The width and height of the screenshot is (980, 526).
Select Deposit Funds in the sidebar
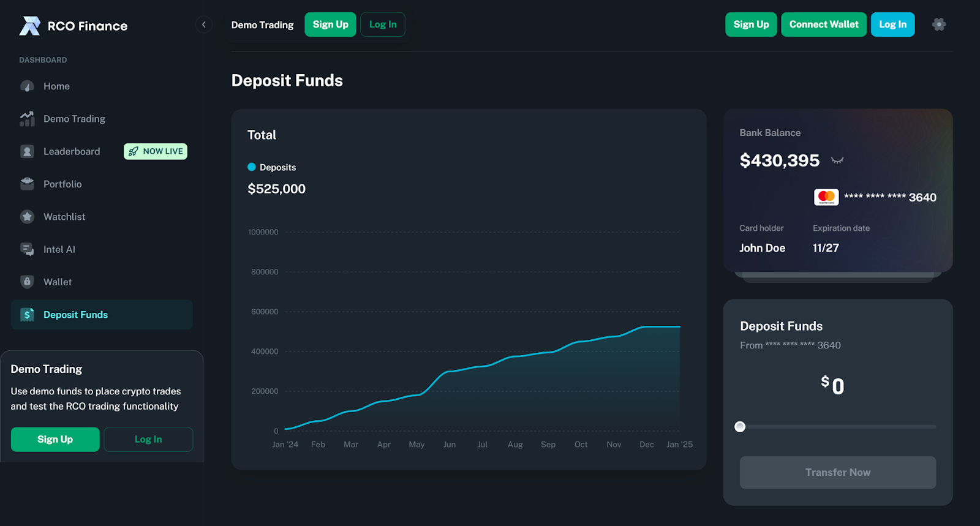click(x=102, y=315)
